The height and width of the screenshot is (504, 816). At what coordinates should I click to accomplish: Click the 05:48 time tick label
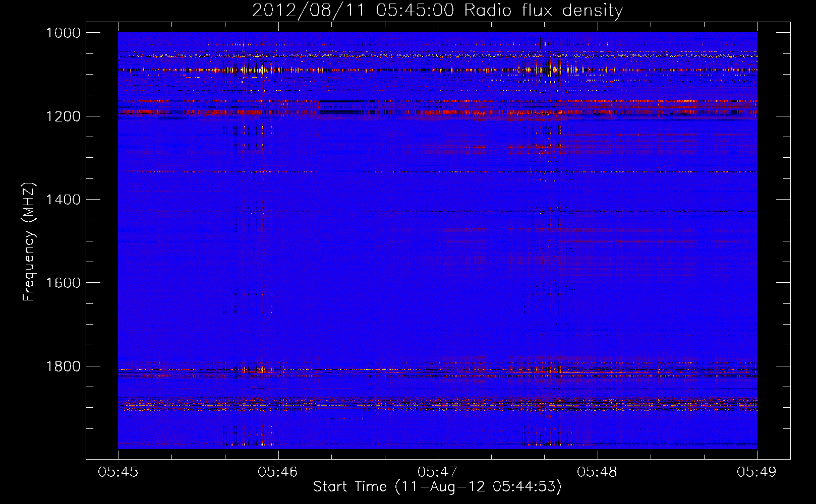597,472
